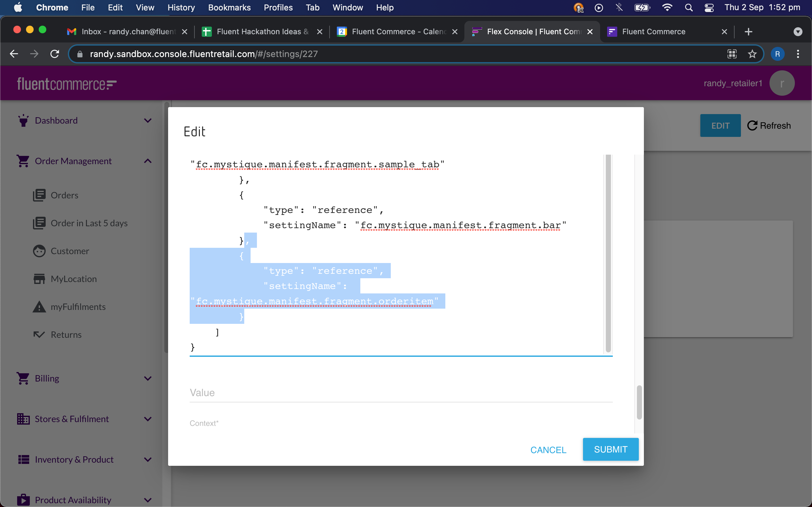The height and width of the screenshot is (507, 812).
Task: Click the CANCEL button to discard edits
Action: tap(548, 449)
